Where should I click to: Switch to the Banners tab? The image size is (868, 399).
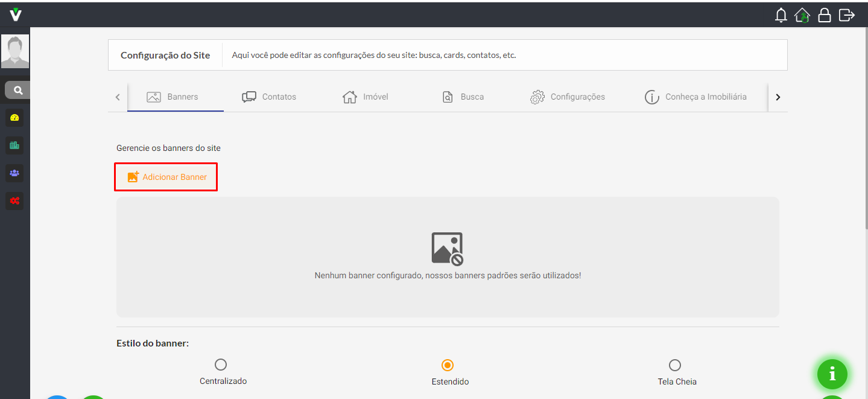tap(176, 97)
